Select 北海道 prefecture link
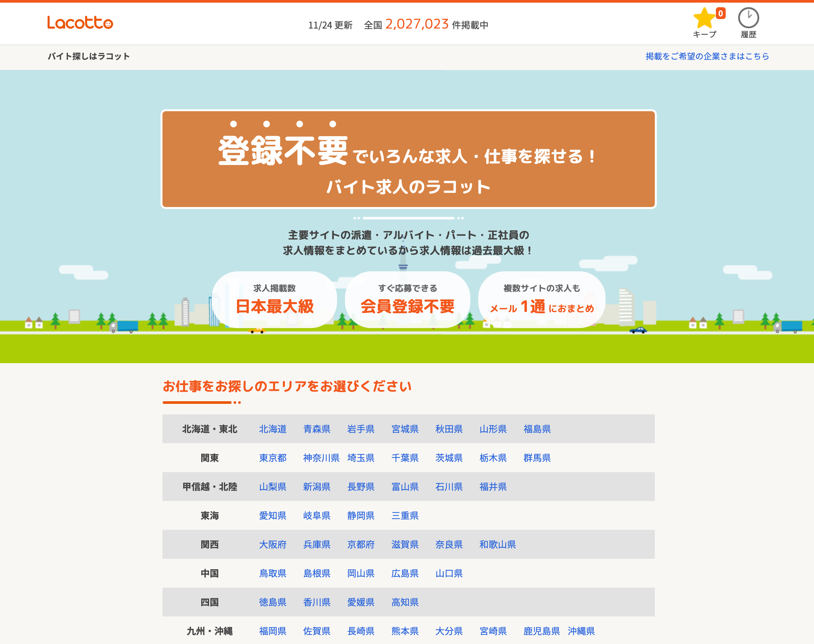The width and height of the screenshot is (814, 644). coord(272,429)
